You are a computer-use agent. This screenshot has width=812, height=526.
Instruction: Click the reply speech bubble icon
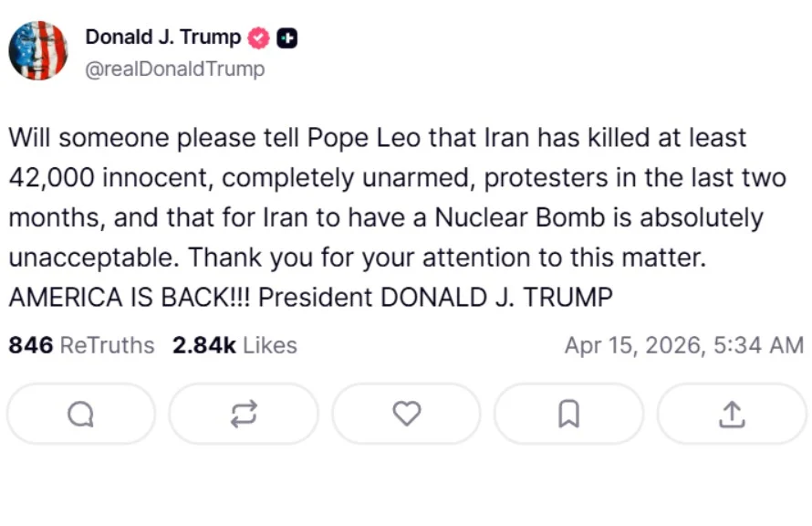[80, 415]
